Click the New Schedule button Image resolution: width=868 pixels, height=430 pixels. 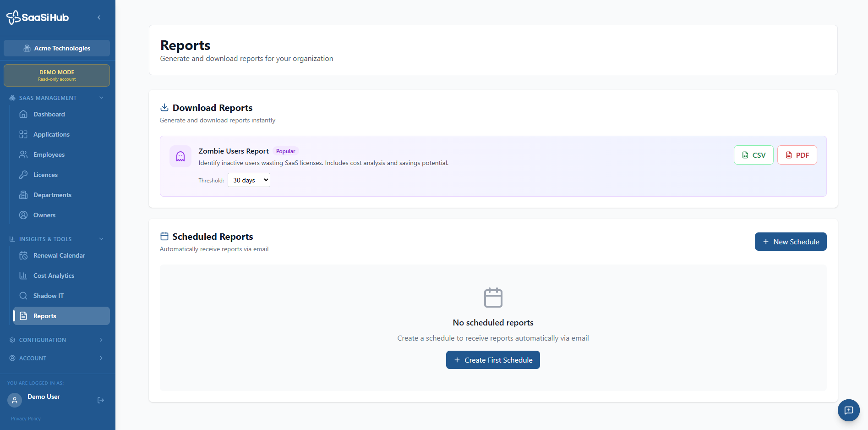click(x=791, y=242)
